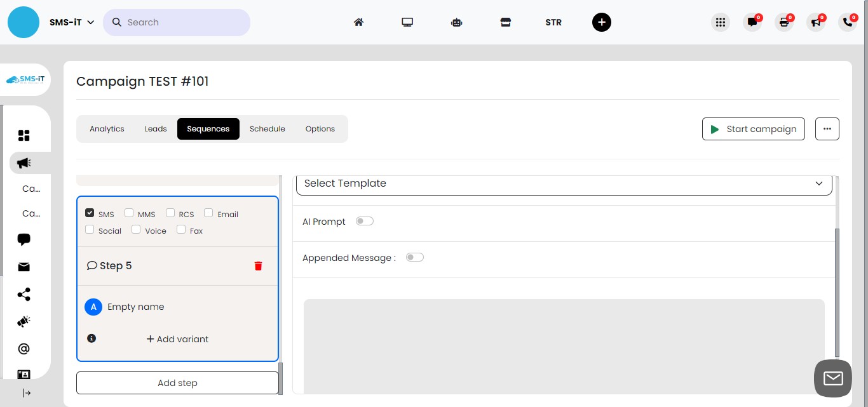Go to the Home icon in top navigation
Image resolution: width=868 pixels, height=407 pixels.
coord(358,22)
